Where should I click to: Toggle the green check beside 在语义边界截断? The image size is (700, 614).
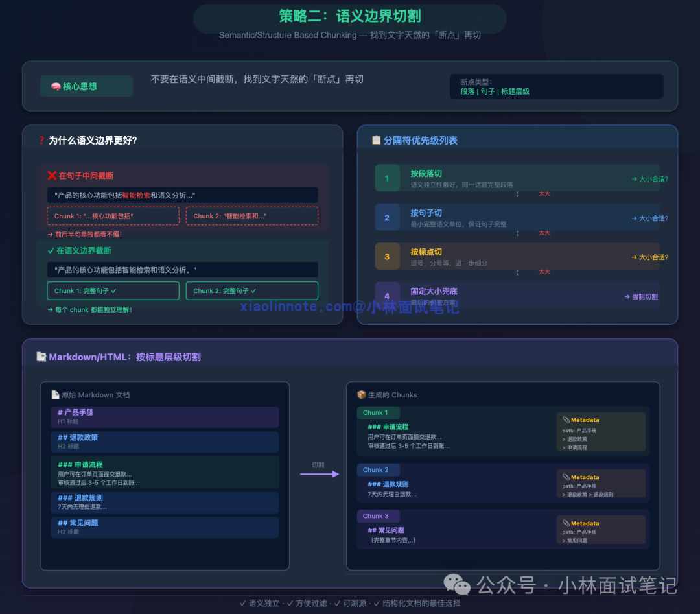click(52, 250)
